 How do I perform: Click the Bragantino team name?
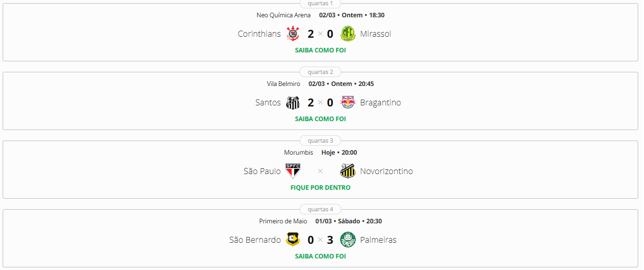tap(380, 103)
